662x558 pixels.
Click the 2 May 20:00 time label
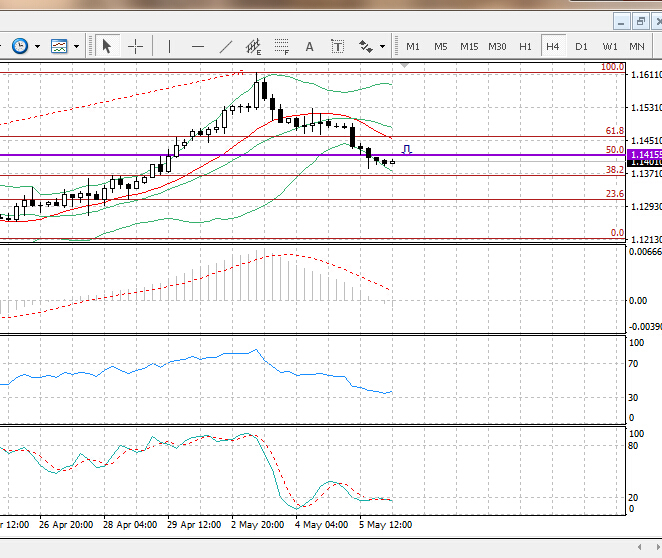click(258, 525)
